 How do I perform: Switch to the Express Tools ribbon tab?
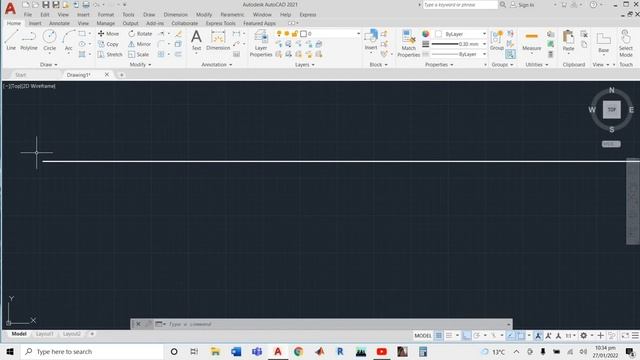pos(220,23)
